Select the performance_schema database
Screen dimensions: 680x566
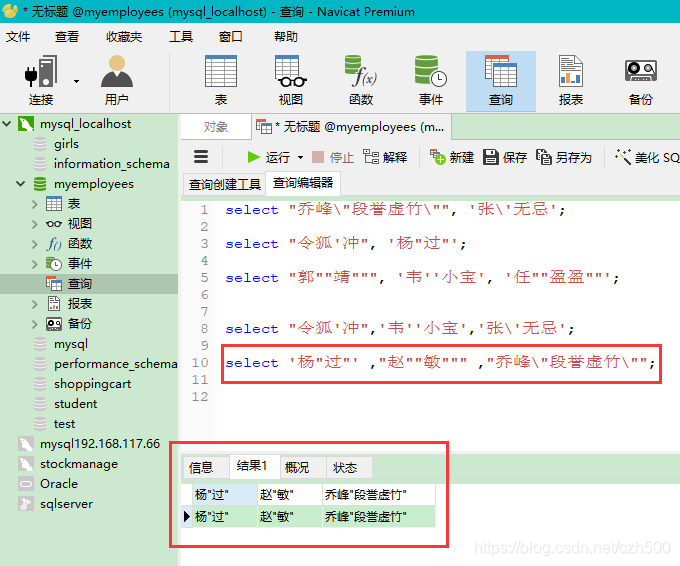115,364
